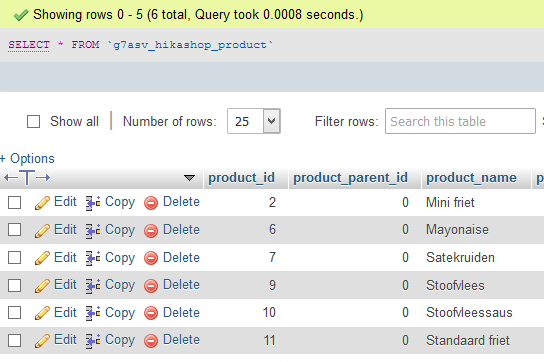Click the red Delete icon for Mini friet

coord(151,203)
